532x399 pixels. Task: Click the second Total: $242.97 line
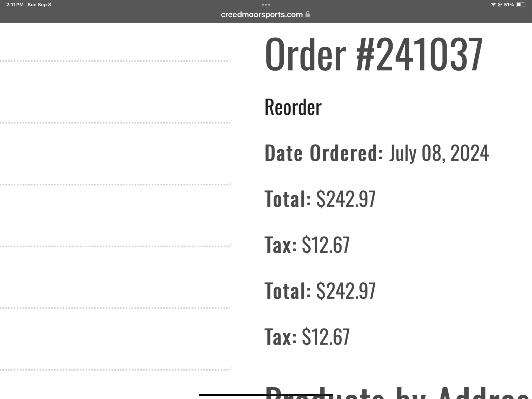pyautogui.click(x=320, y=291)
